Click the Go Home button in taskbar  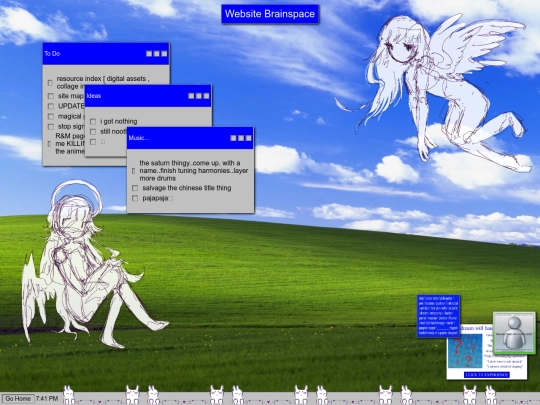18,399
